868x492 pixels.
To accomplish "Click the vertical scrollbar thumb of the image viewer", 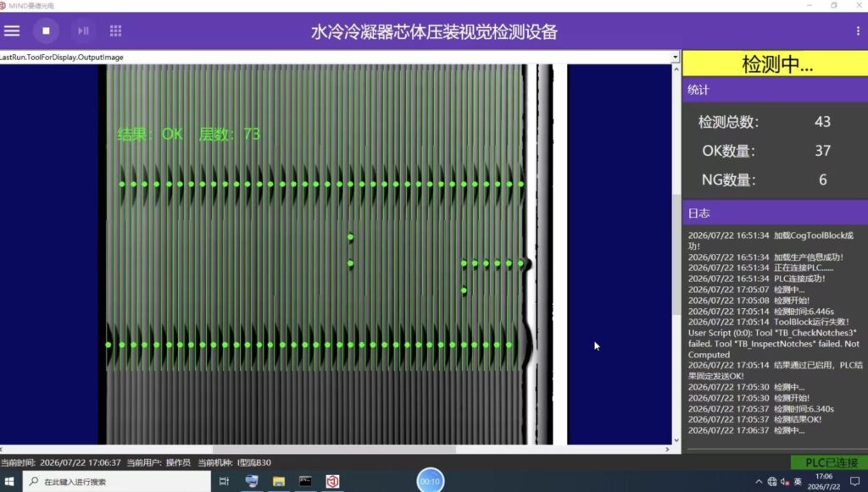I will [676, 255].
